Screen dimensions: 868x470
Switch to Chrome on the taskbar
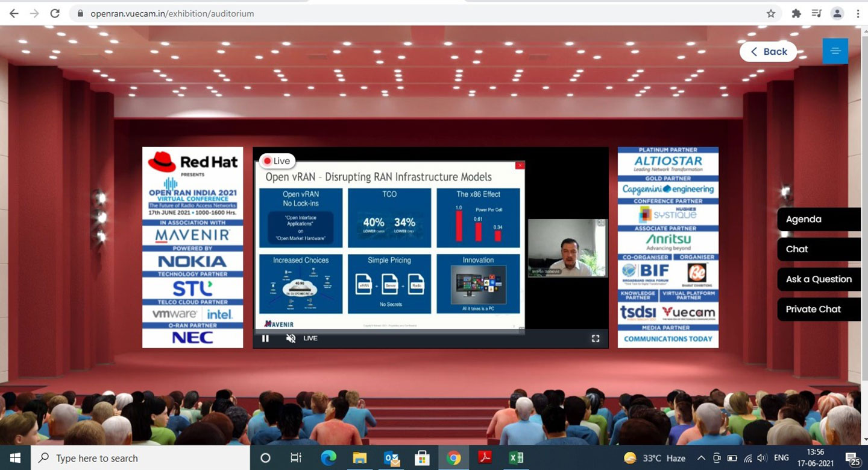tap(454, 458)
